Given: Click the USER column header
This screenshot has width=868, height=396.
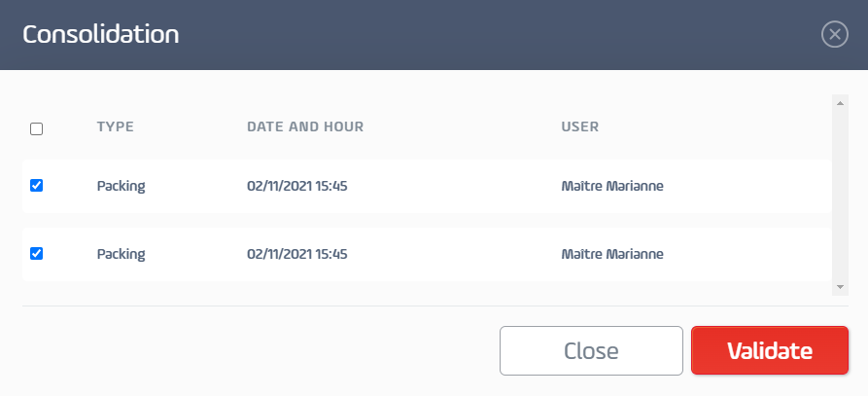Looking at the screenshot, I should 579,126.
